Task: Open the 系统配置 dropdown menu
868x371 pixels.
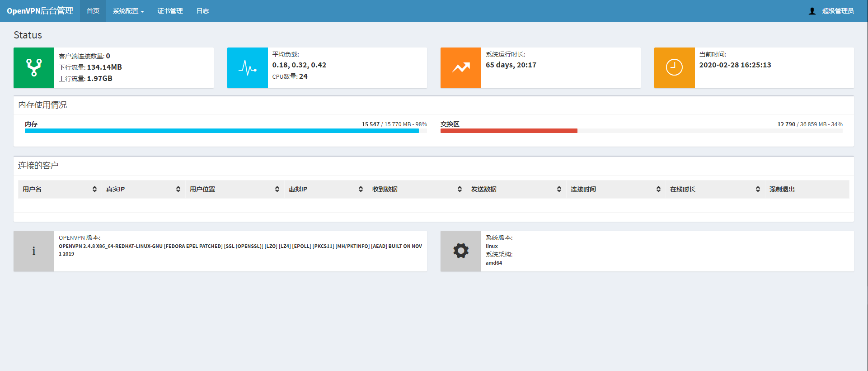Action: coord(128,11)
